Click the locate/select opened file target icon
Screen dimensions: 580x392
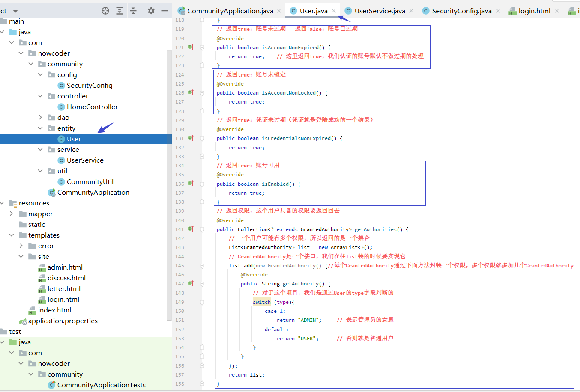[105, 11]
